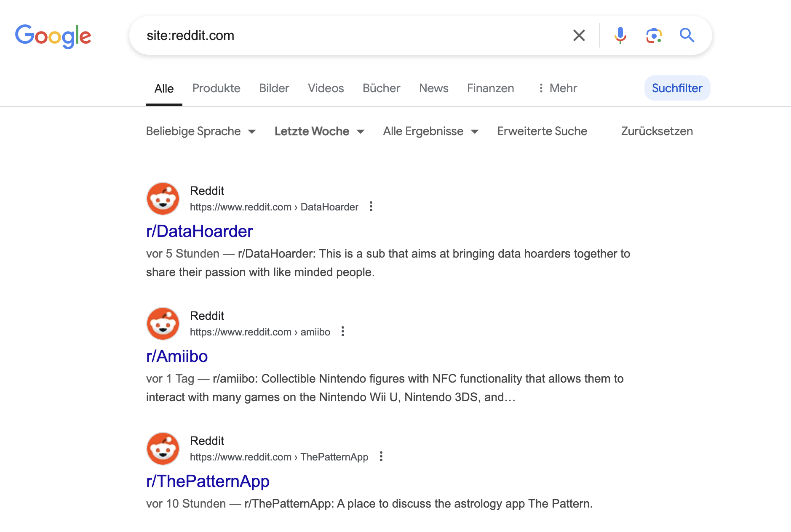This screenshot has width=791, height=532.
Task: Reset filters via Zurücksetzen
Action: coord(657,131)
